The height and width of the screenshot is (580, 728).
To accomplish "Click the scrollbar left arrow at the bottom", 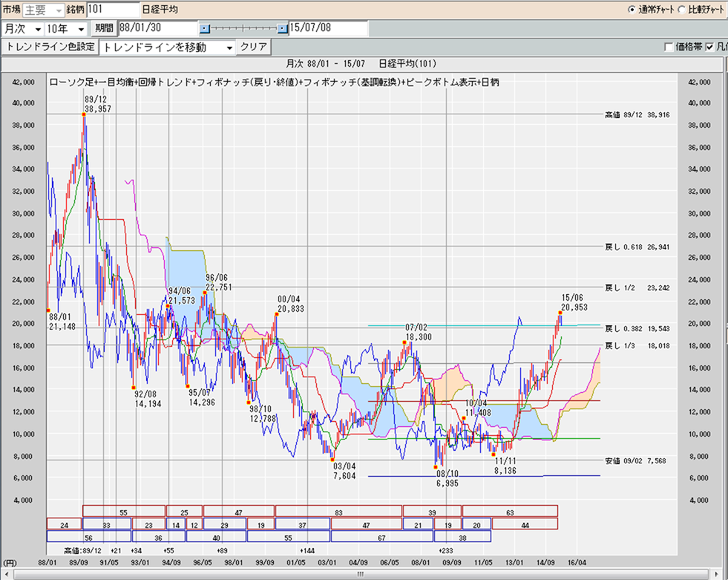I will (7, 574).
